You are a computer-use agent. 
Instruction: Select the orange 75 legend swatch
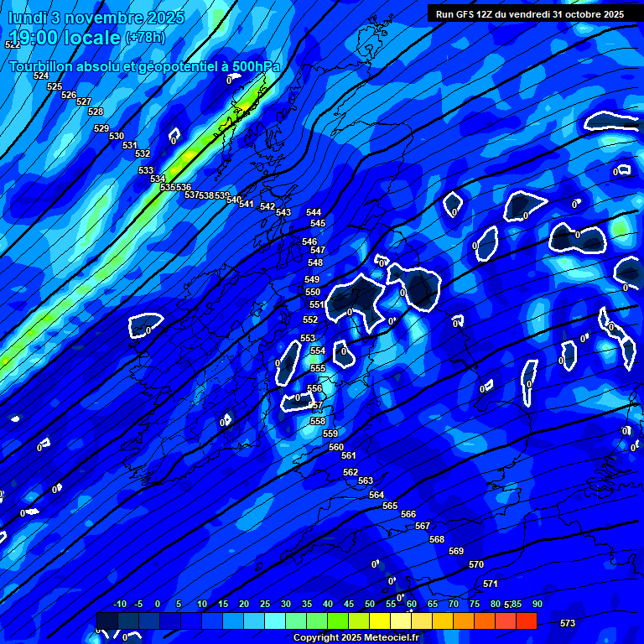[464, 621]
